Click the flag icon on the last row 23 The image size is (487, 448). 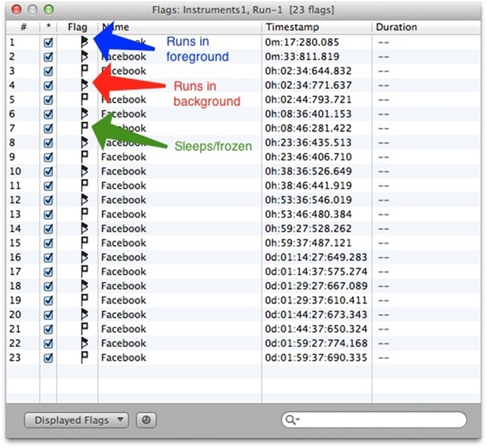(x=85, y=357)
